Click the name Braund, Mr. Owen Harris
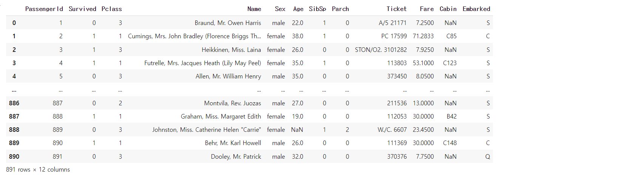 point(228,23)
